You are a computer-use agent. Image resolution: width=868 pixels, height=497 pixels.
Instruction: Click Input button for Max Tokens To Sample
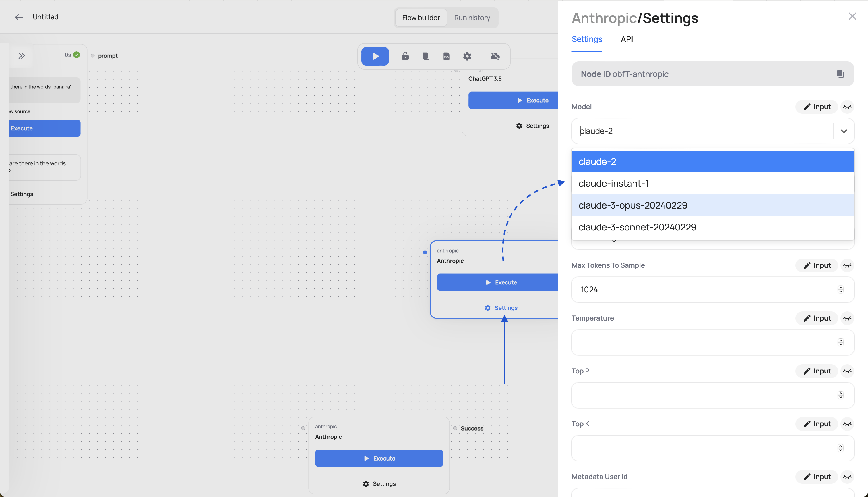tap(817, 265)
